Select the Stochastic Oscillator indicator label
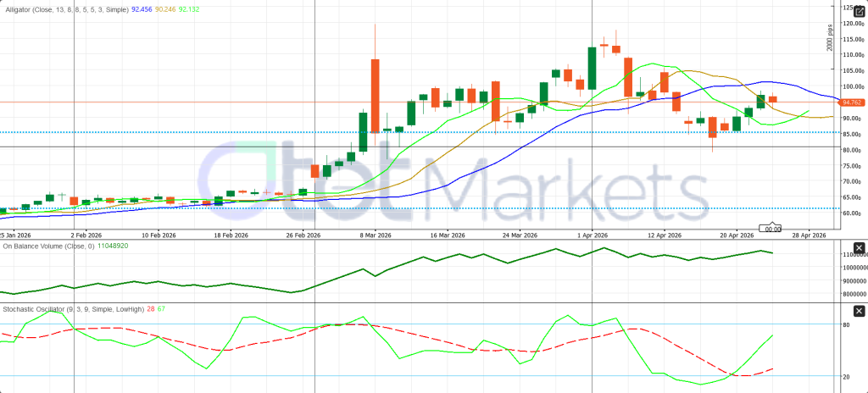The width and height of the screenshot is (868, 393). click(73, 309)
